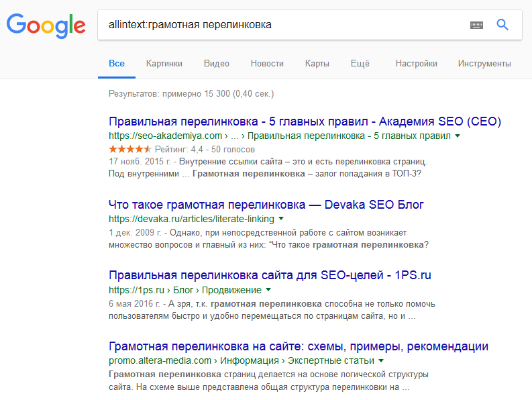
Task: Open "Что такое грамотная перелинковка" Devaka result
Action: tap(266, 204)
